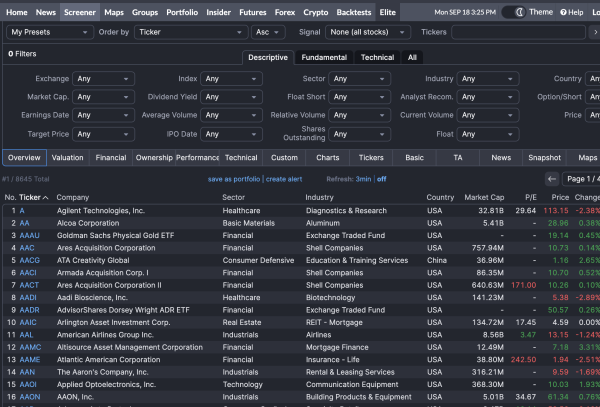The height and width of the screenshot is (407, 600).
Task: Open Maps in the top navigation
Action: pos(114,12)
